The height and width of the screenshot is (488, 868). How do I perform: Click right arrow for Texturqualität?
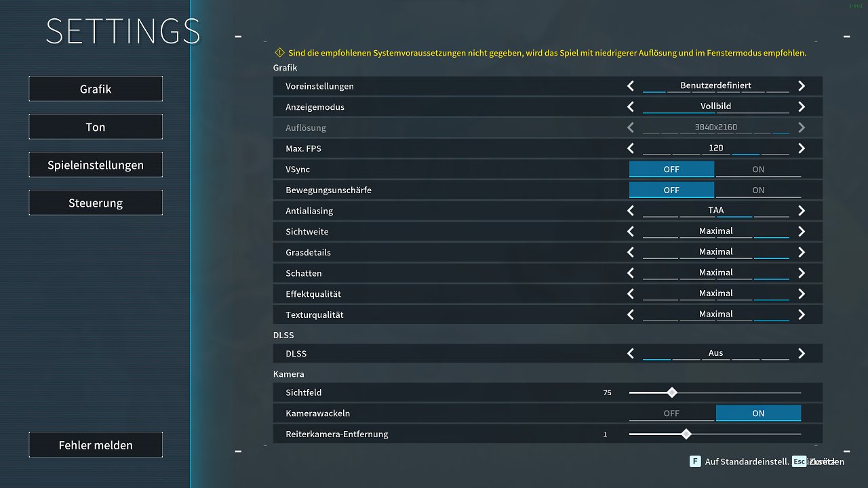802,314
